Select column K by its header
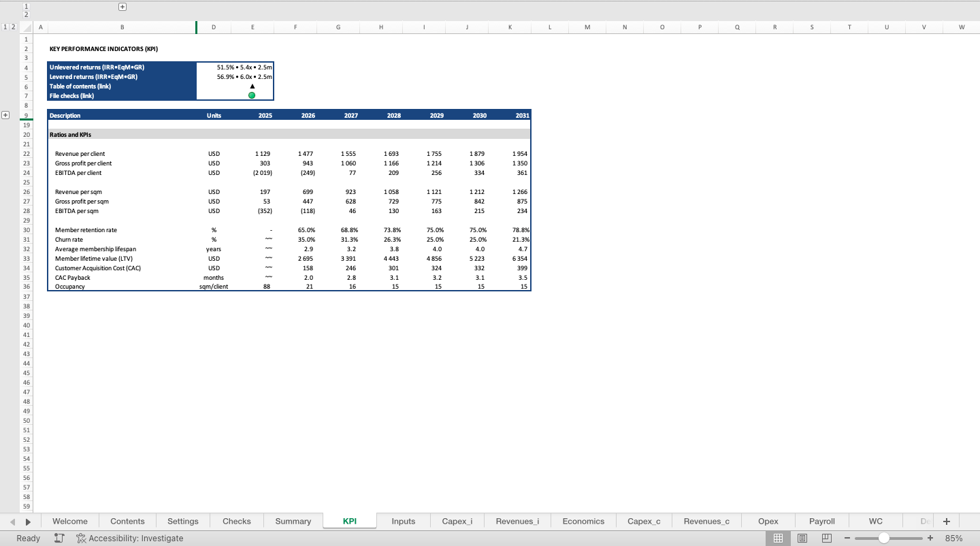The width and height of the screenshot is (980, 546). coord(510,27)
